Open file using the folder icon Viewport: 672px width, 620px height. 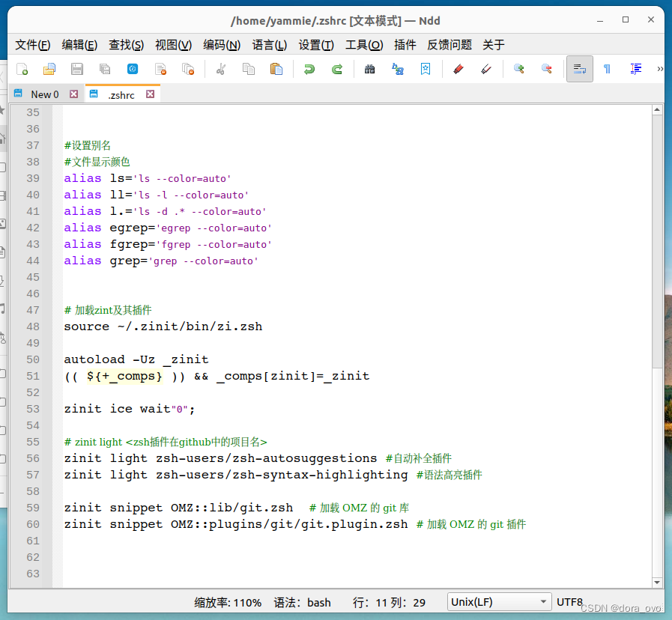(x=49, y=69)
